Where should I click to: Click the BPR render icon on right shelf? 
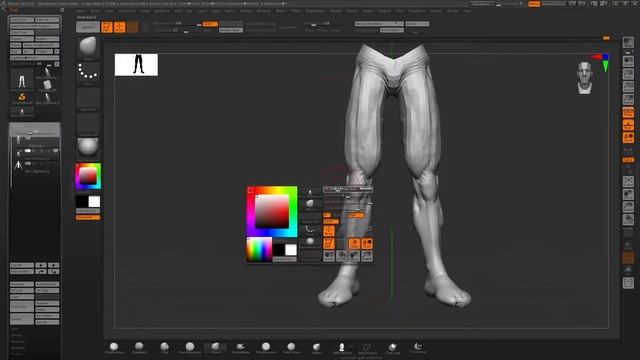coord(628,42)
